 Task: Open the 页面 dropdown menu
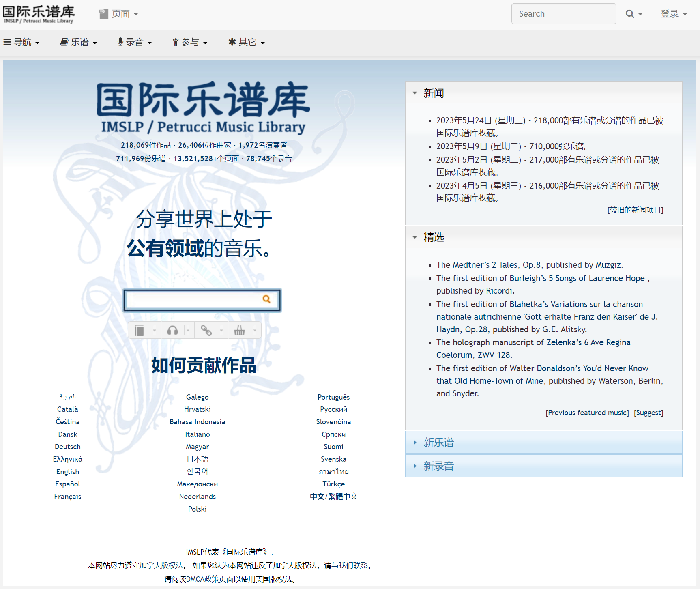[x=119, y=14]
